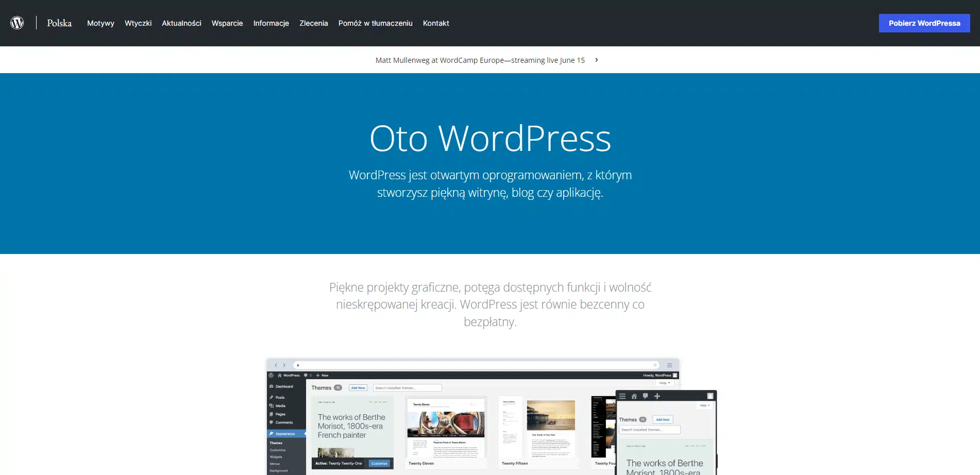Click the Themes dashboard screenshot image
The height and width of the screenshot is (475, 980).
pos(492,416)
